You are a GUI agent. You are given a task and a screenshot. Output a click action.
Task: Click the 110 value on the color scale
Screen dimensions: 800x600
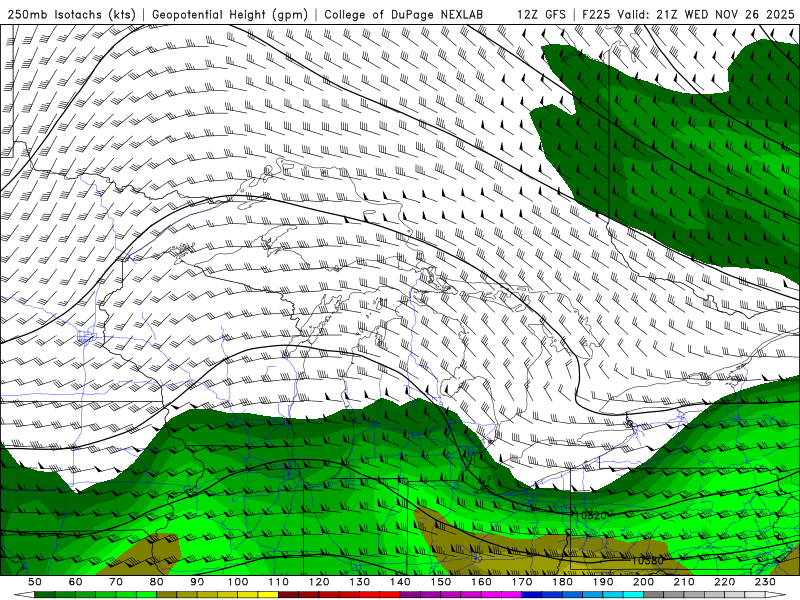(x=279, y=582)
